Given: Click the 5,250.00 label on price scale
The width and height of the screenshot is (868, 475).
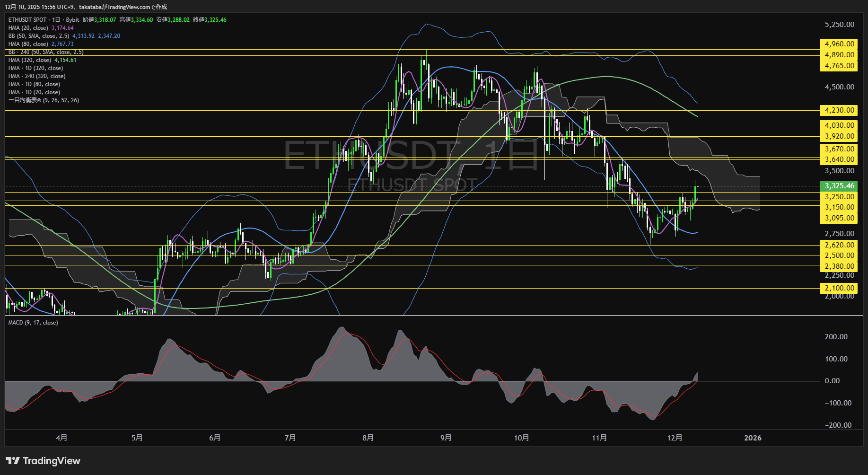Looking at the screenshot, I should [x=839, y=25].
